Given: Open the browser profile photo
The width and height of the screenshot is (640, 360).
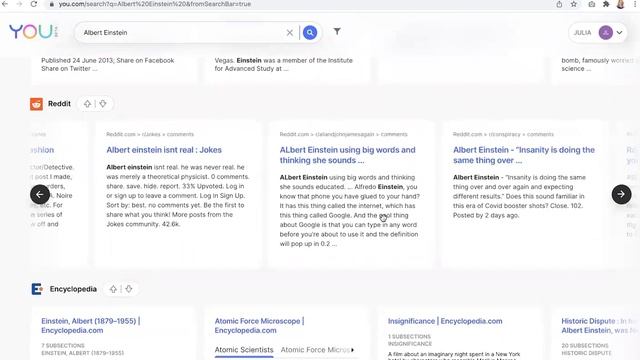Looking at the screenshot, I should pyautogui.click(x=621, y=4).
